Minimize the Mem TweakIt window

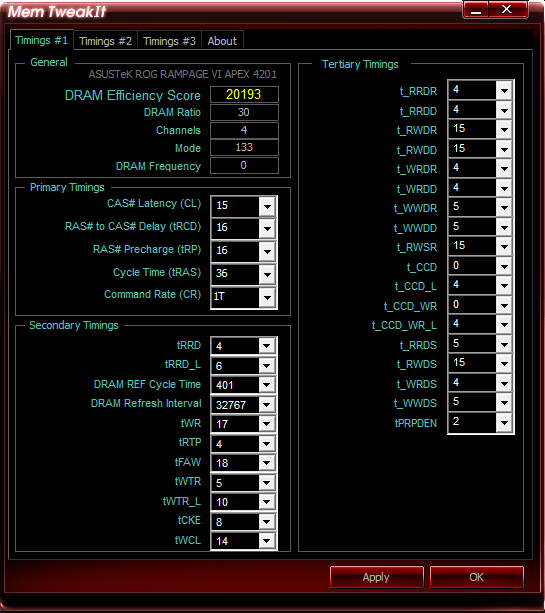pos(475,9)
